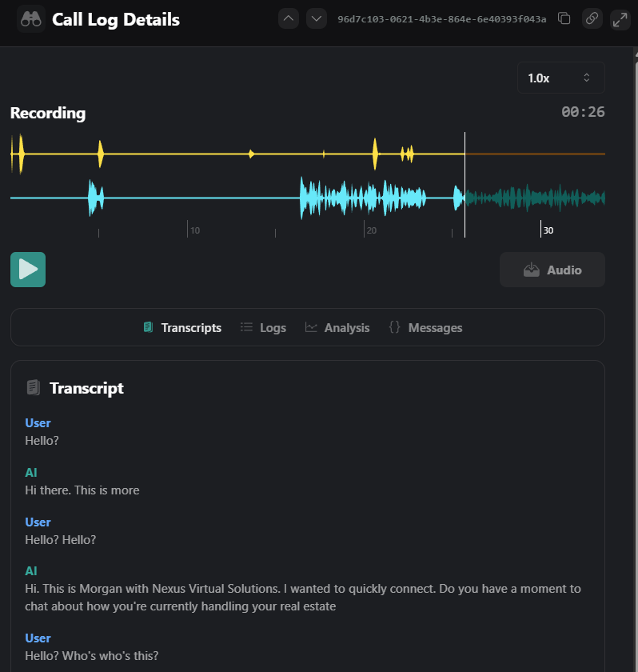
Task: Copy the call ID with the copy icon
Action: [x=564, y=18]
